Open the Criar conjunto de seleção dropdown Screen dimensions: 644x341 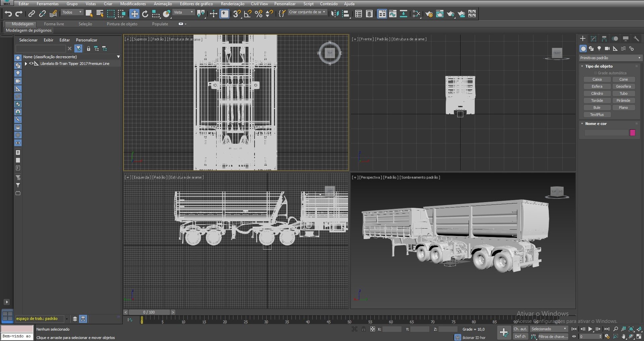pos(307,12)
